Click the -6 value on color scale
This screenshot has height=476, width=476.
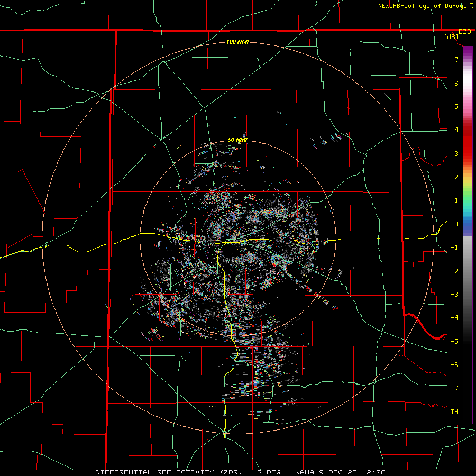[x=454, y=365]
